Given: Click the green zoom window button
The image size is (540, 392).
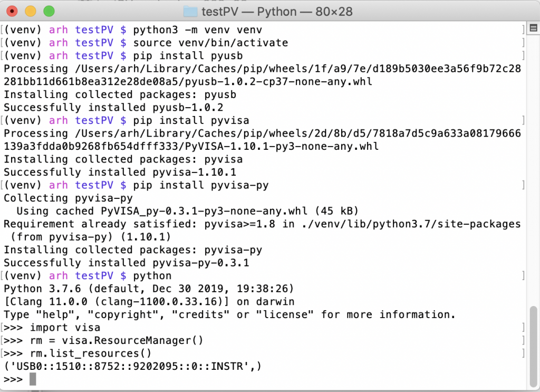Looking at the screenshot, I should [49, 12].
